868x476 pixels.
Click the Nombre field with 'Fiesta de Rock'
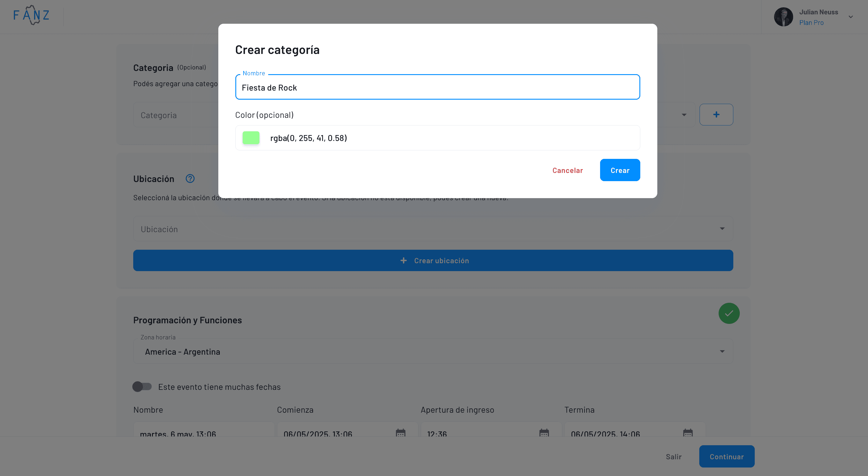point(437,88)
